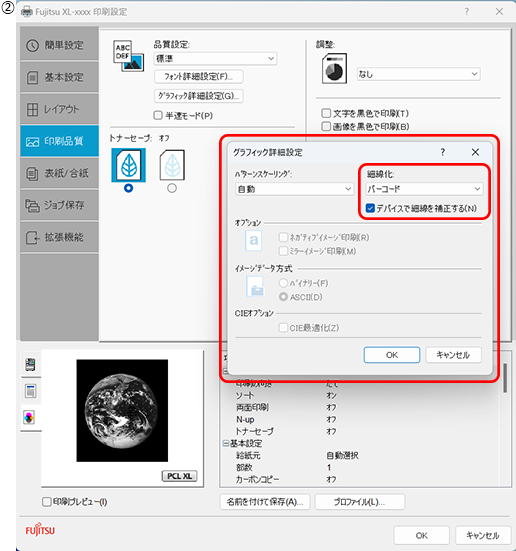Switch to the 表紙/合紙 tab
The width and height of the screenshot is (516, 551).
[59, 173]
